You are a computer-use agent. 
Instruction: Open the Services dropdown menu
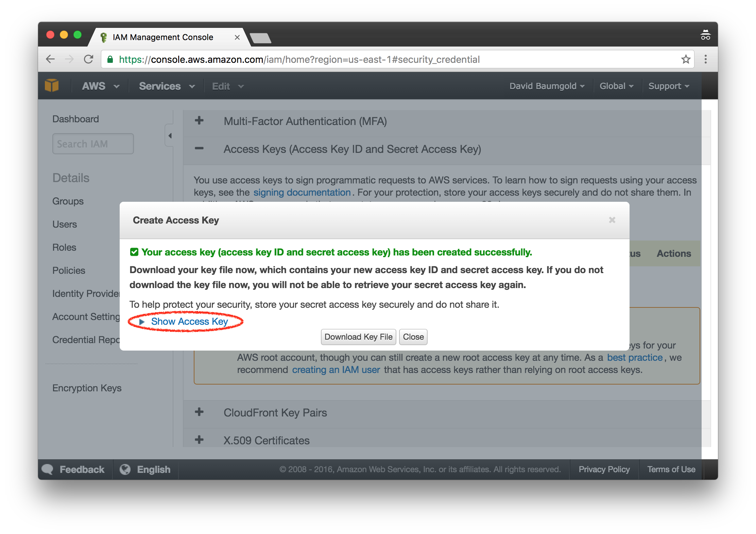point(167,86)
